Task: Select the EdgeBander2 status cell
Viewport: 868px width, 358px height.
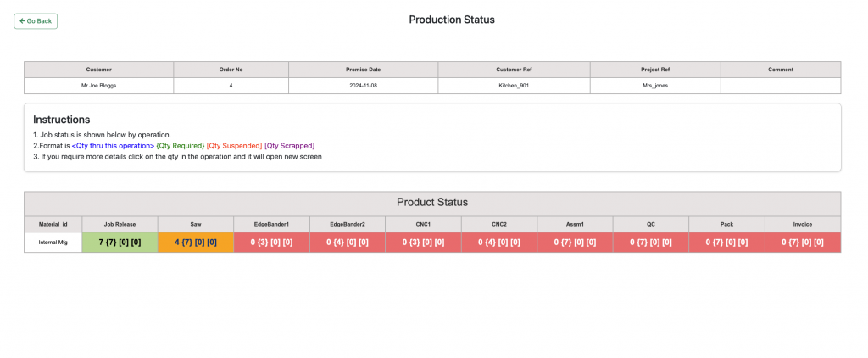Action: [x=348, y=242]
